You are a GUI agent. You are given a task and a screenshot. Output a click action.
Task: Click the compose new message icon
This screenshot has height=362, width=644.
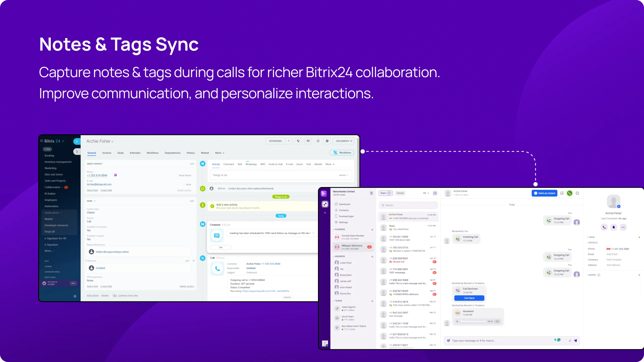click(x=435, y=193)
